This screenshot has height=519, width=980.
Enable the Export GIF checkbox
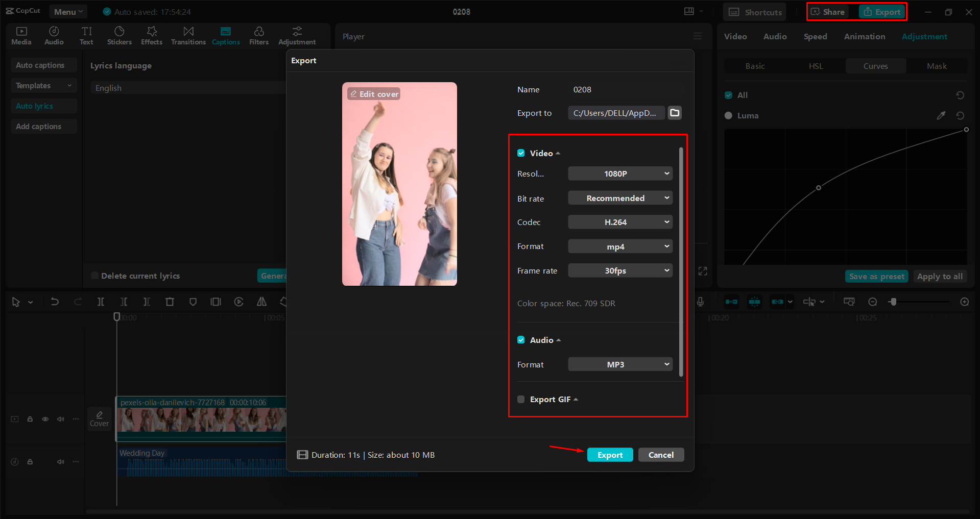pyautogui.click(x=520, y=399)
